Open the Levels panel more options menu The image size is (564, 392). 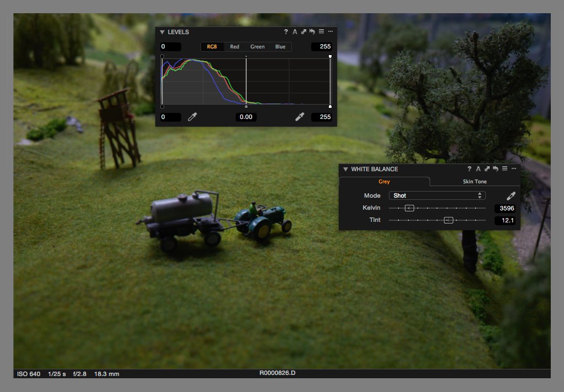tap(330, 31)
